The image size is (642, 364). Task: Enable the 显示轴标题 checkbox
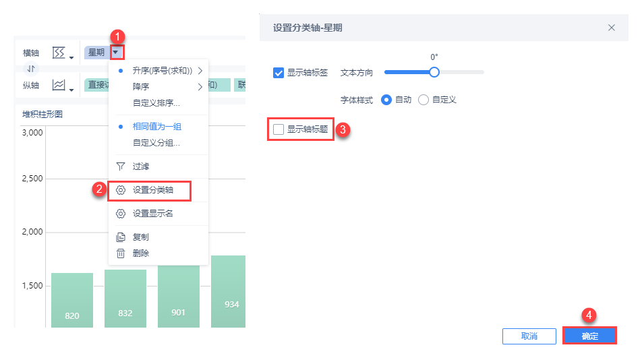pyautogui.click(x=279, y=129)
